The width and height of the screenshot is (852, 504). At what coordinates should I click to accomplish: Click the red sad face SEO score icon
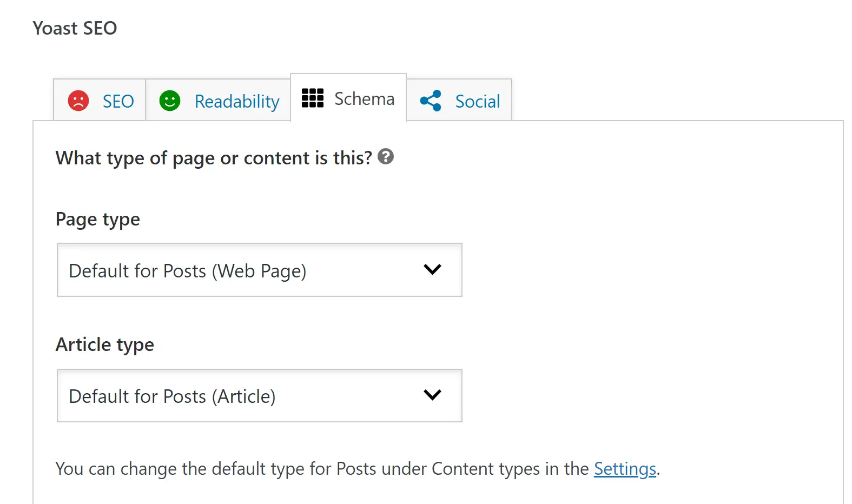click(x=78, y=101)
